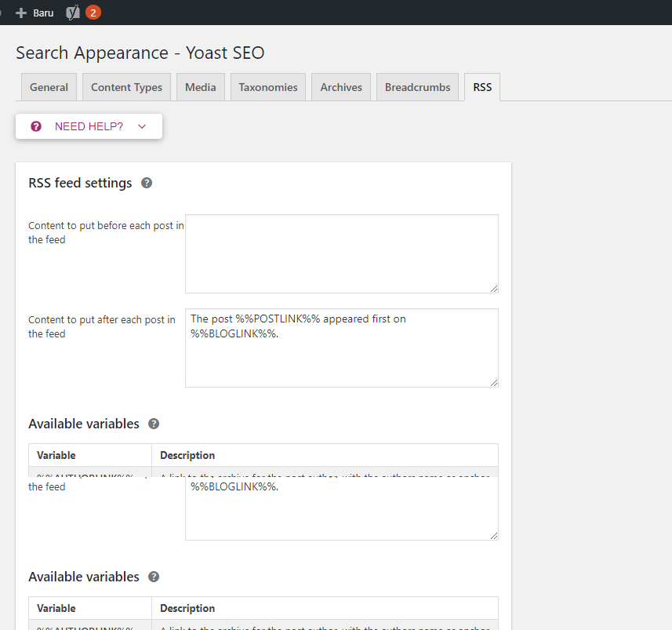
Task: Click the question mark icon in NEED HELP?
Action: coord(36,126)
